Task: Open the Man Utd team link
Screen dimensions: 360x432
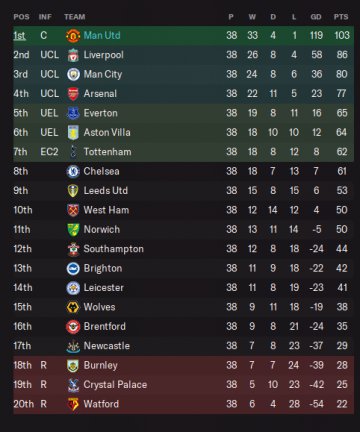Action: (x=102, y=35)
